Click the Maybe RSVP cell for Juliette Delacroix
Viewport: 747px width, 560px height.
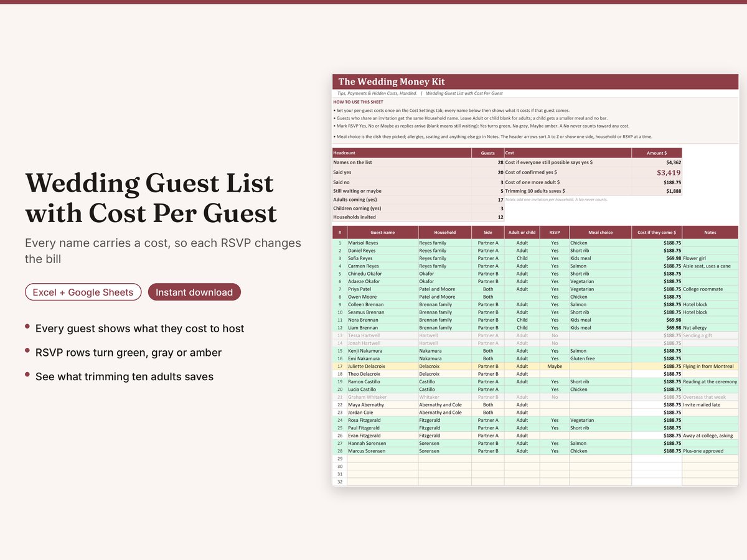click(x=555, y=366)
